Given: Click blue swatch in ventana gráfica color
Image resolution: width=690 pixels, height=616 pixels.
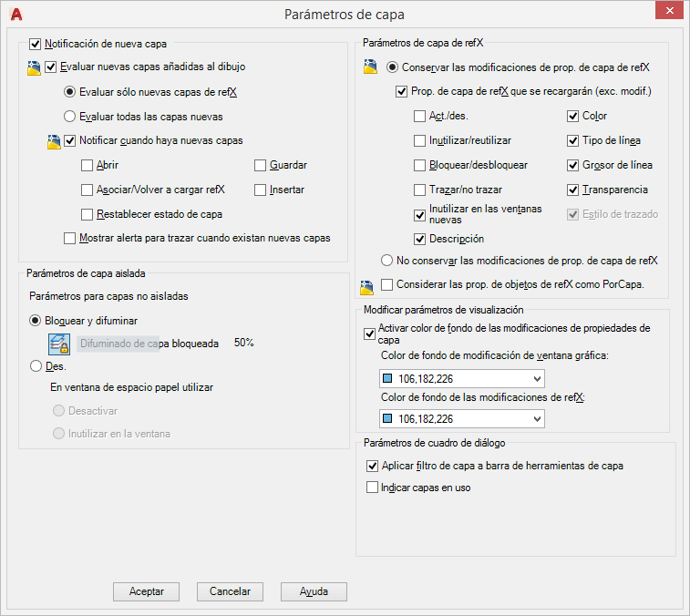Looking at the screenshot, I should (388, 379).
